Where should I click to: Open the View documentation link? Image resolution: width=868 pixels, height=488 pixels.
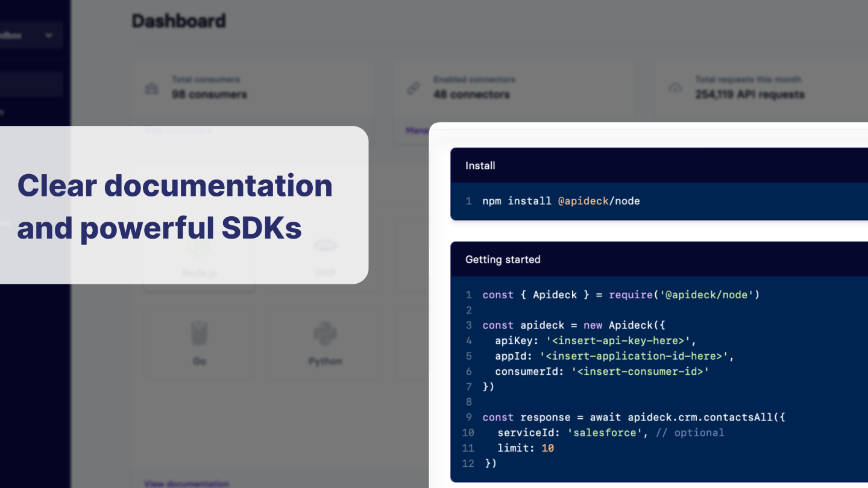coord(186,483)
